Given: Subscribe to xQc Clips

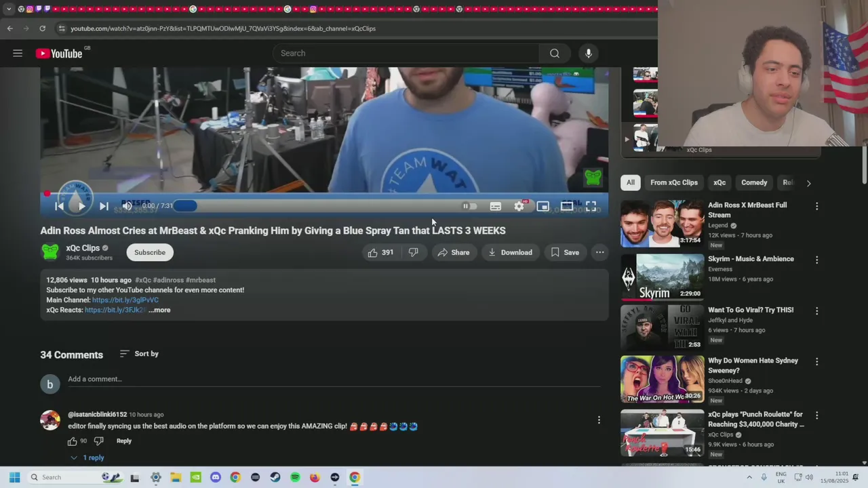Looking at the screenshot, I should (150, 252).
